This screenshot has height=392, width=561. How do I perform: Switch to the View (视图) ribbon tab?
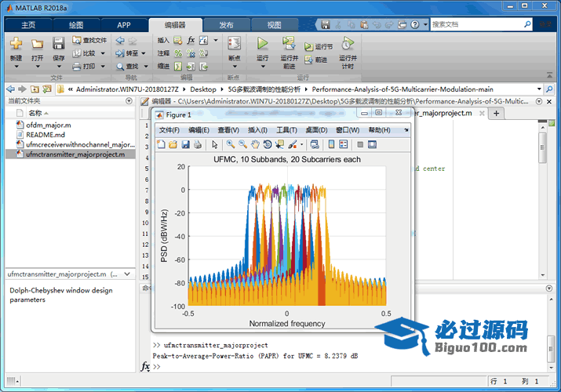pos(274,25)
